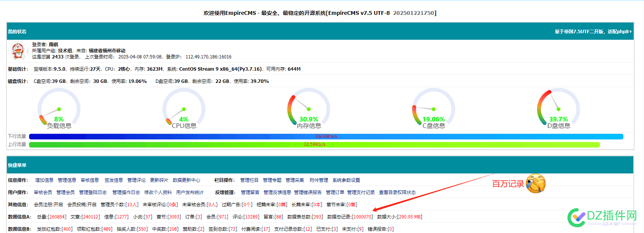Go to 管理会员
The width and height of the screenshot is (644, 233).
[x=65, y=193]
